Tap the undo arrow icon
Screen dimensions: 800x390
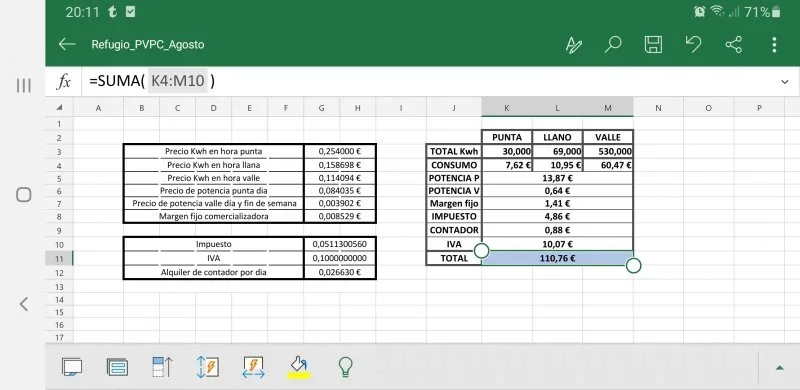click(x=693, y=44)
